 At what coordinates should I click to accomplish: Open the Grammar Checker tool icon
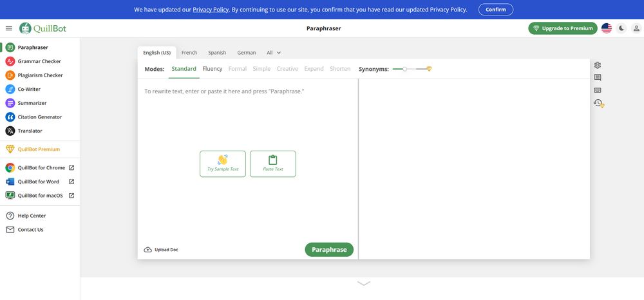tap(10, 61)
